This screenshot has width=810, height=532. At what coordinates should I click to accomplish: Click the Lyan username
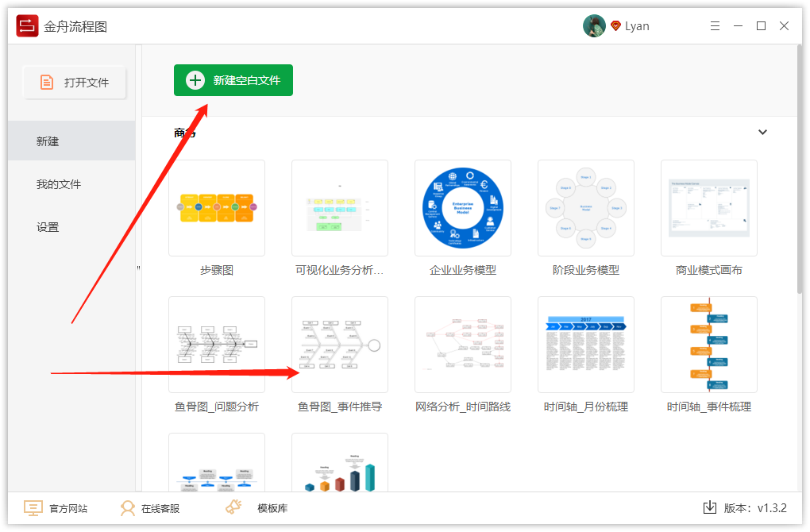[637, 26]
